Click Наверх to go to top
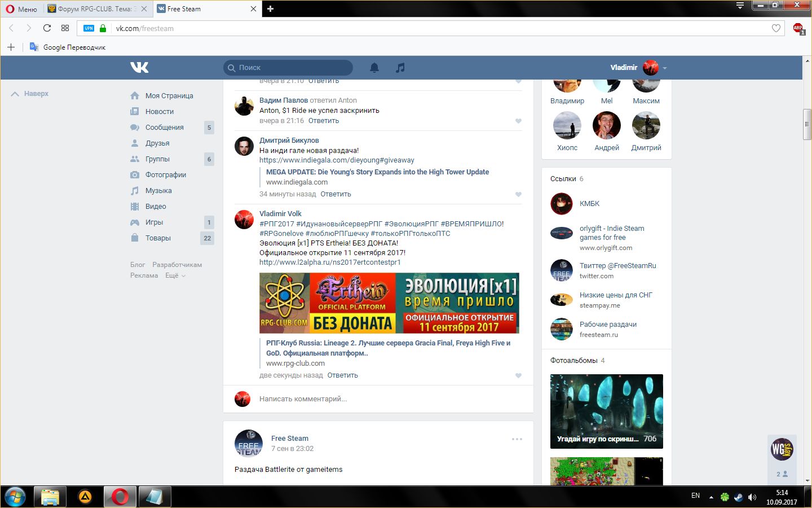The width and height of the screenshot is (812, 508). [30, 94]
